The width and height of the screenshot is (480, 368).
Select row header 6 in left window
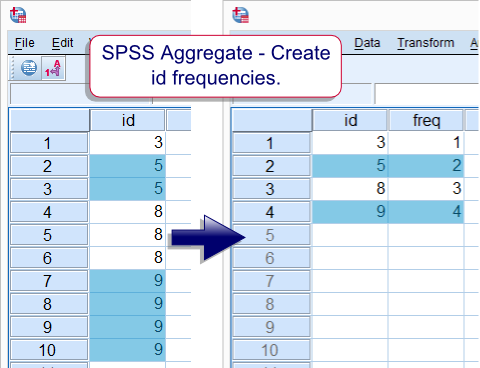coord(49,258)
